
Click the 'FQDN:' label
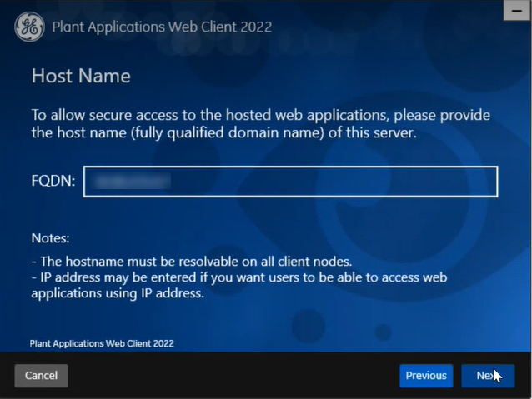coord(53,181)
